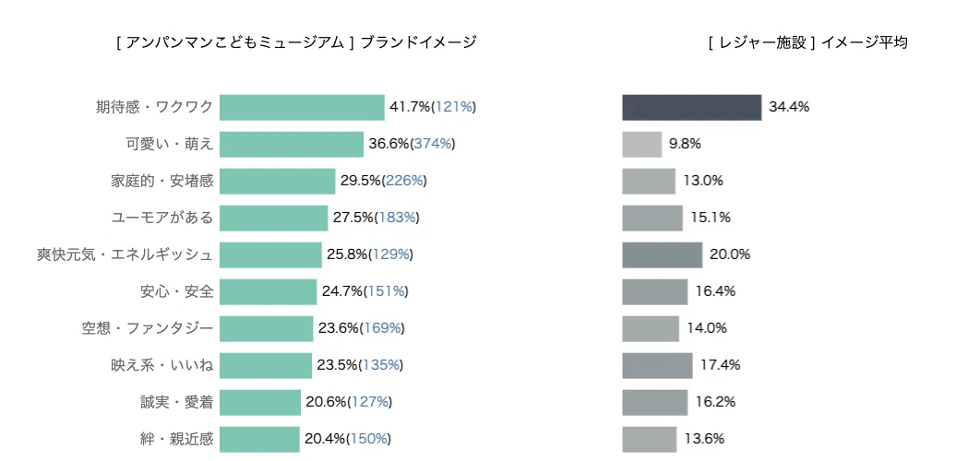Click the 226% index value
This screenshot has width=980, height=461.
tap(404, 181)
